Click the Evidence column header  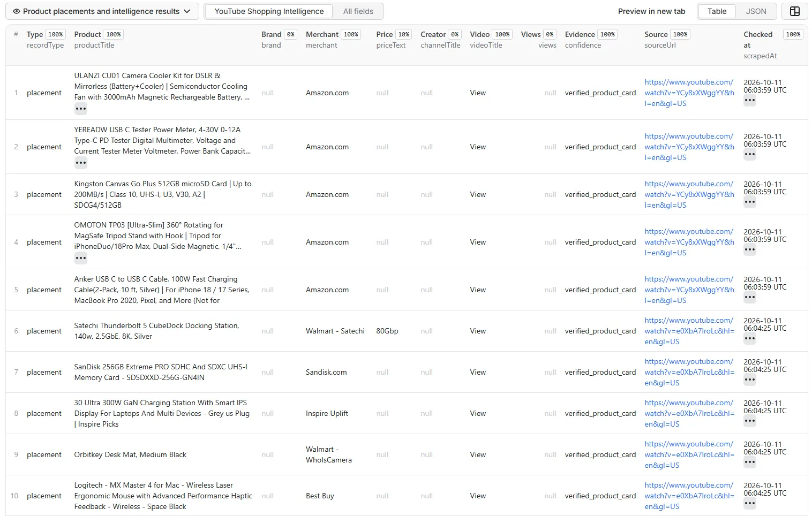(580, 34)
